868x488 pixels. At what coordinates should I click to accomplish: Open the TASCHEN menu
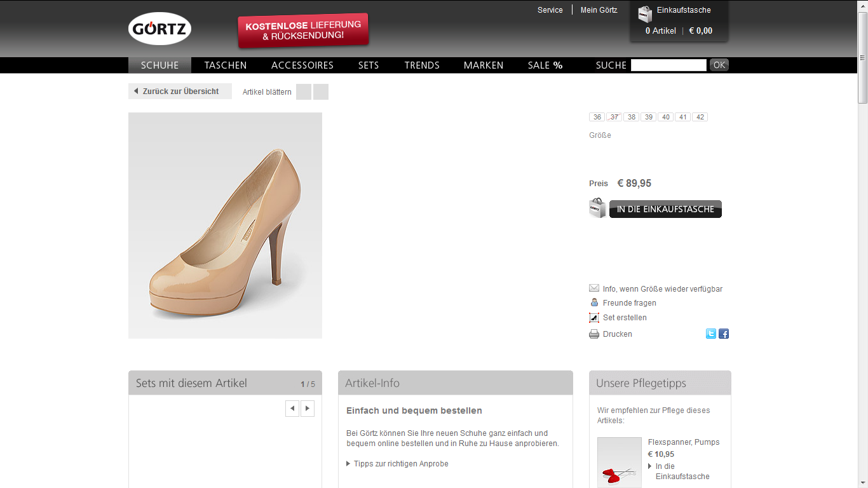(x=226, y=65)
